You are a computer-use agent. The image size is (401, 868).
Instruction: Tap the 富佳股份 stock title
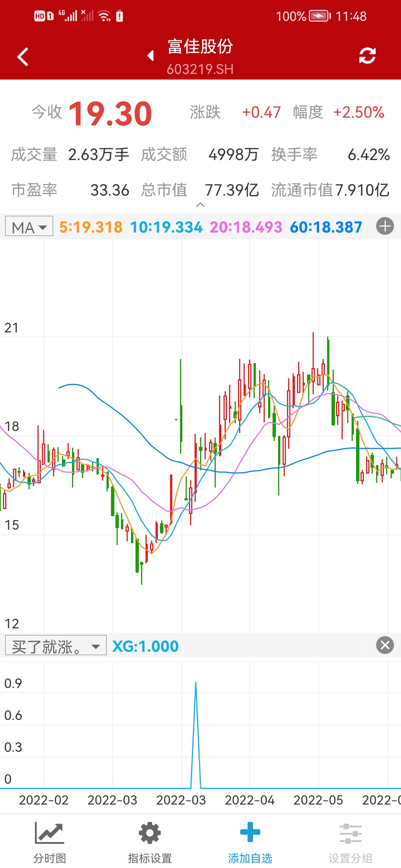pos(200,47)
